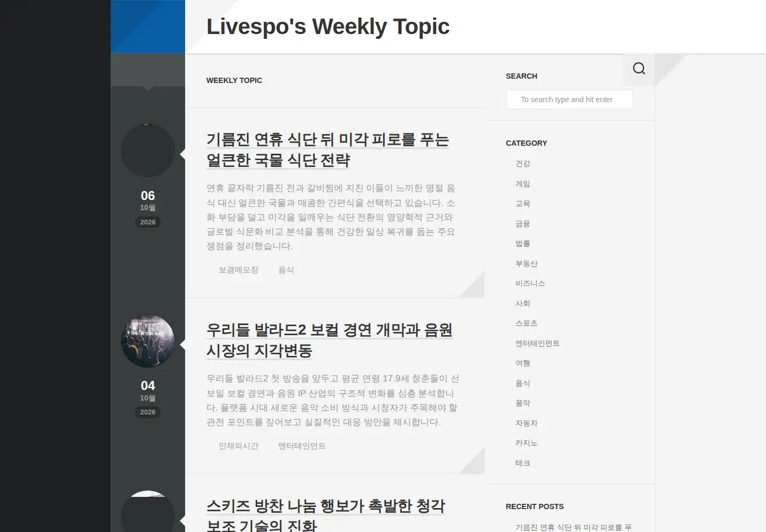766x532 pixels.
Task: Click the search magnifier icon
Action: [x=639, y=69]
